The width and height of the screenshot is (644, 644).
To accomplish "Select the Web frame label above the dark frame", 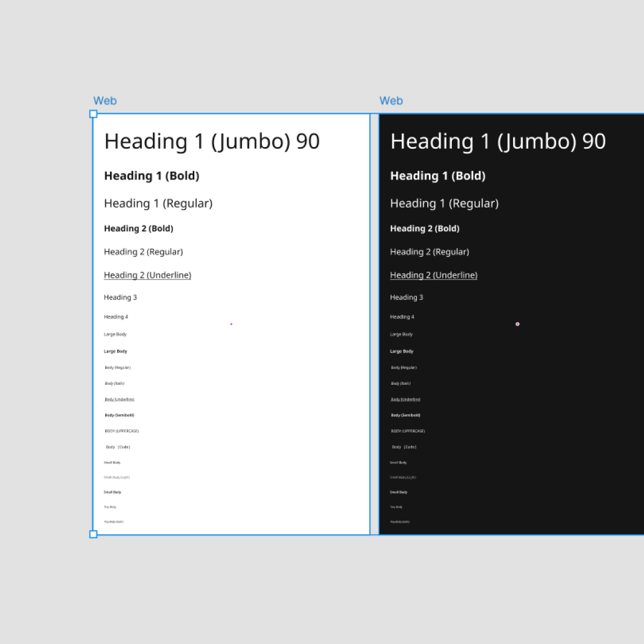I will [x=391, y=101].
